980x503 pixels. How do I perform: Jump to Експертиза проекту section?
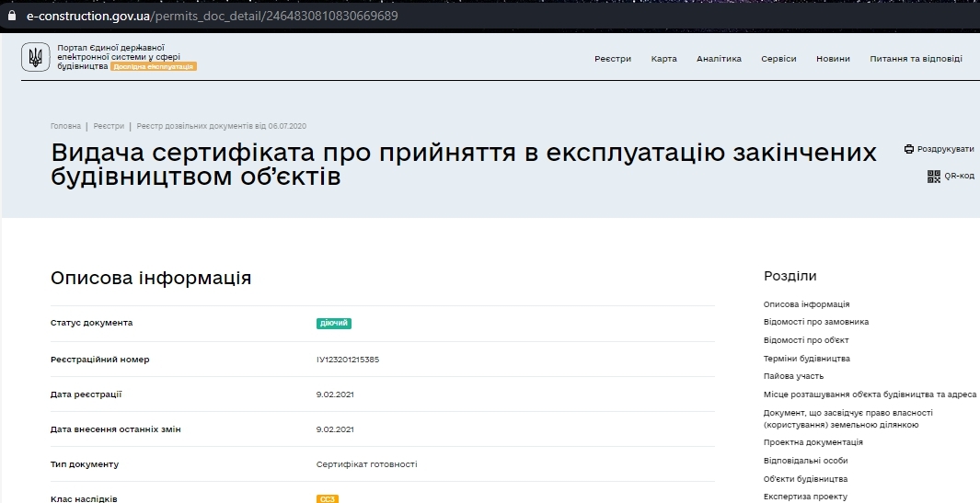[805, 497]
